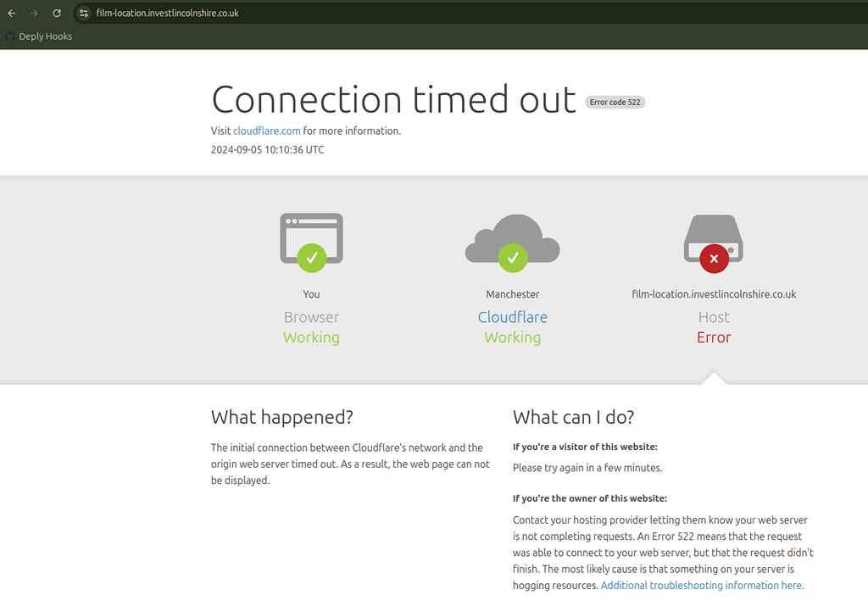Open the Cloudflare link under Manchester
Image resolution: width=868 pixels, height=606 pixels.
[513, 317]
